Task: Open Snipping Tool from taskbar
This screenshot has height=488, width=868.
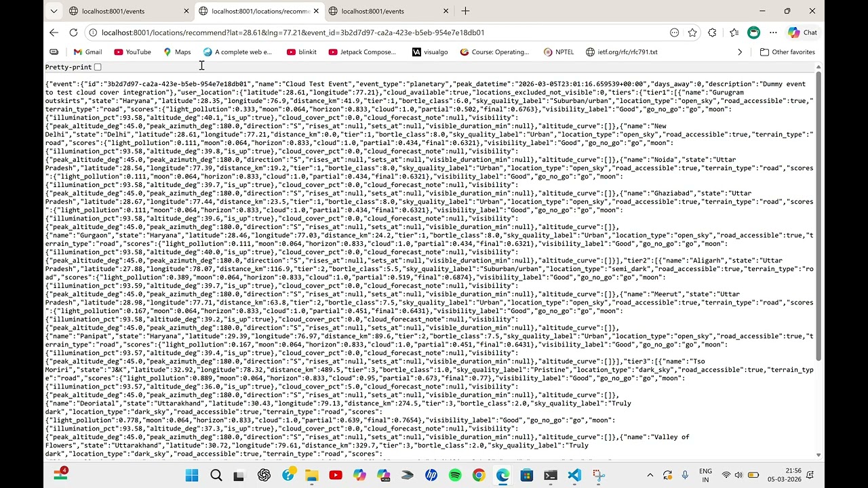Action: [598, 475]
